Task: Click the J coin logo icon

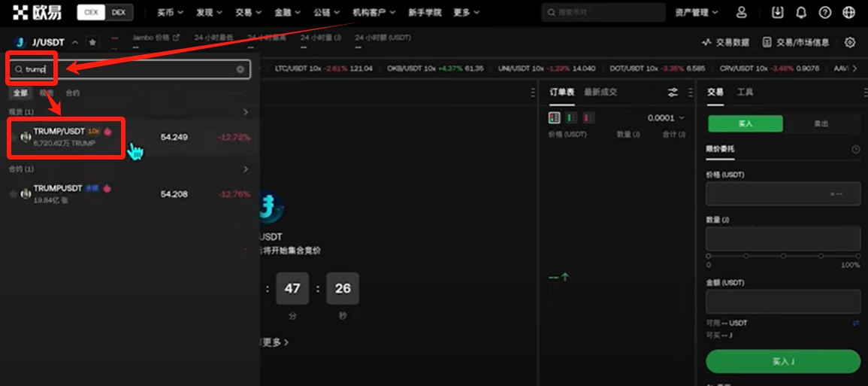Action: pos(20,42)
